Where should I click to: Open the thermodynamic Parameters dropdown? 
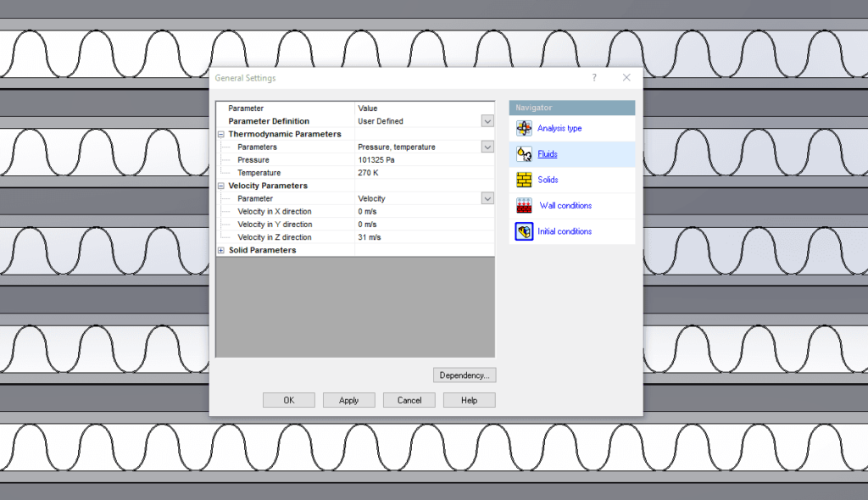point(487,147)
